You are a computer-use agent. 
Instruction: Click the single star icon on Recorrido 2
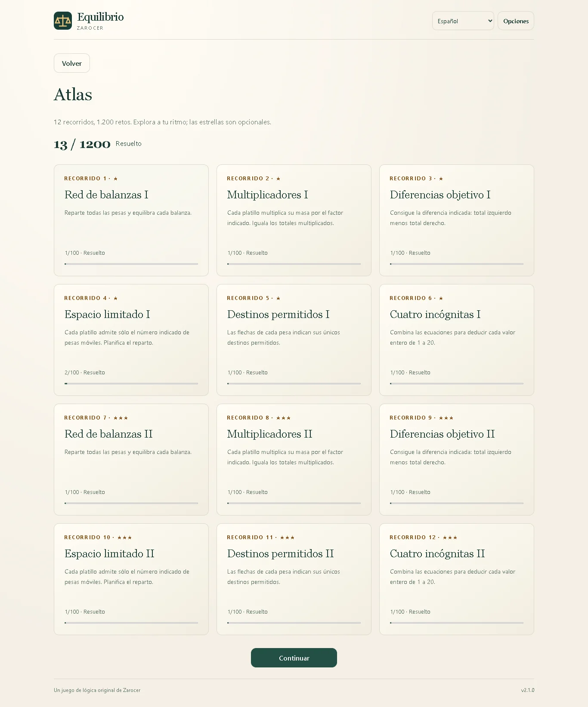(x=279, y=179)
